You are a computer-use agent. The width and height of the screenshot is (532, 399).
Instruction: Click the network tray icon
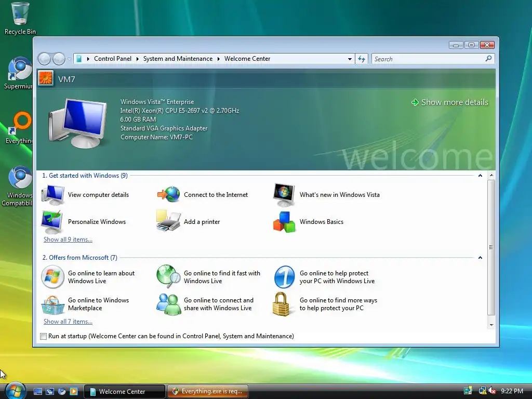[x=482, y=391]
